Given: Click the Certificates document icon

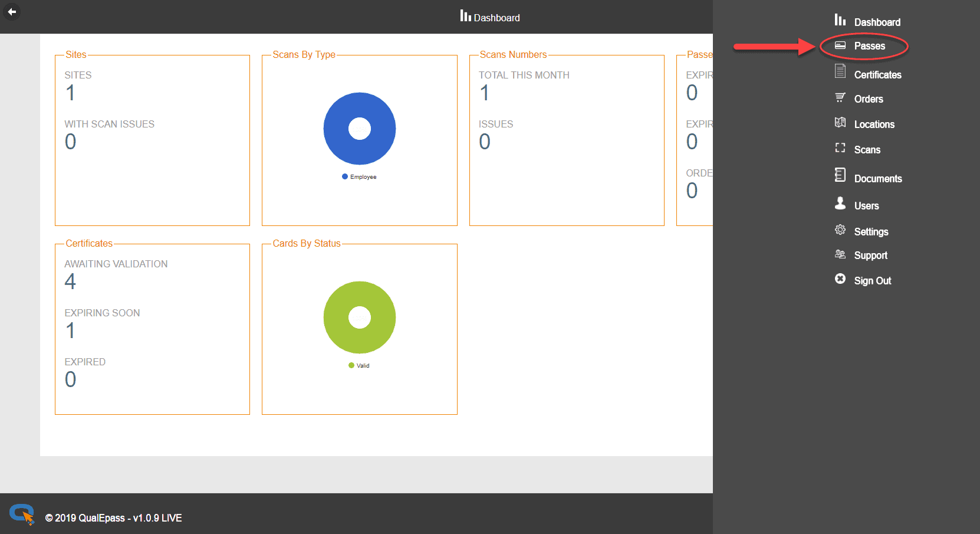Looking at the screenshot, I should click(840, 71).
